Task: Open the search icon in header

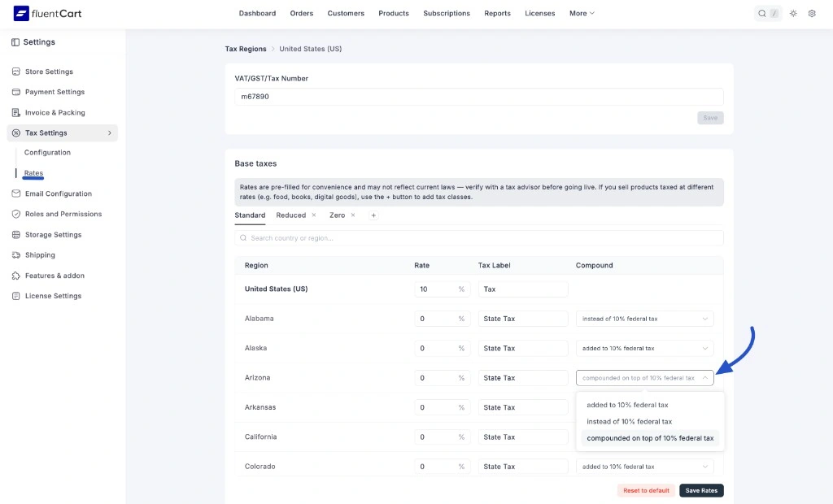Action: click(x=761, y=13)
